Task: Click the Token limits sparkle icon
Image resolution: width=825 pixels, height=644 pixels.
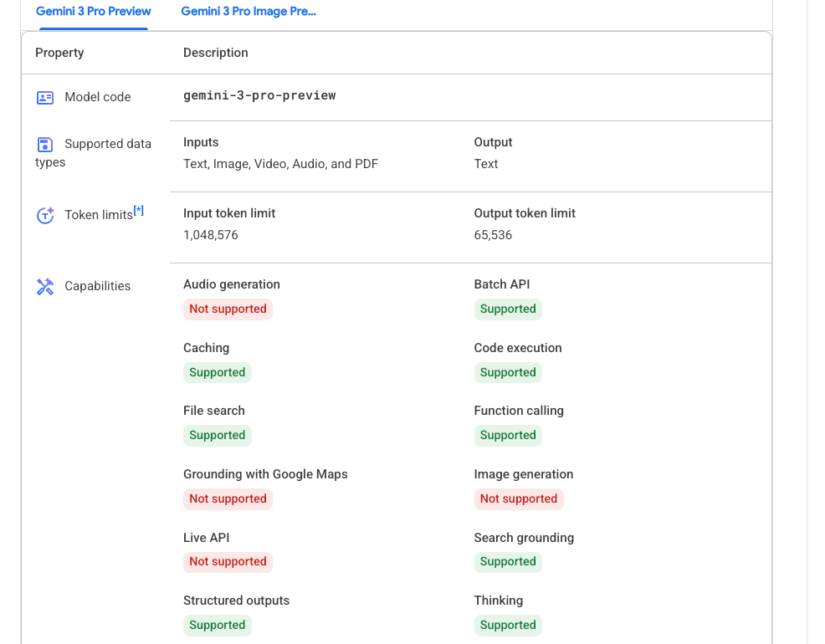Action: point(45,215)
